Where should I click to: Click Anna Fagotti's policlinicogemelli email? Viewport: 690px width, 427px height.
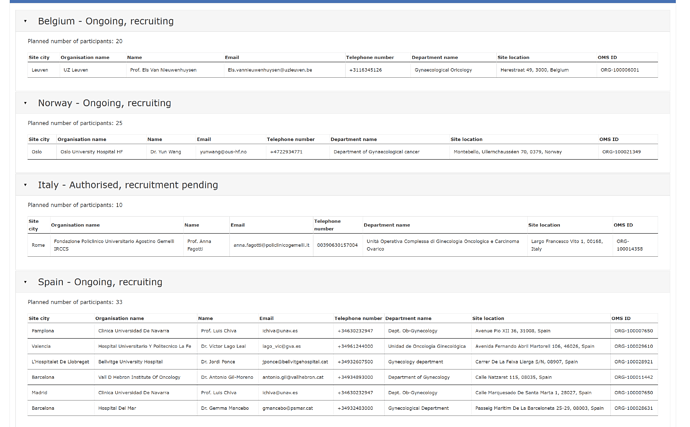tap(271, 245)
